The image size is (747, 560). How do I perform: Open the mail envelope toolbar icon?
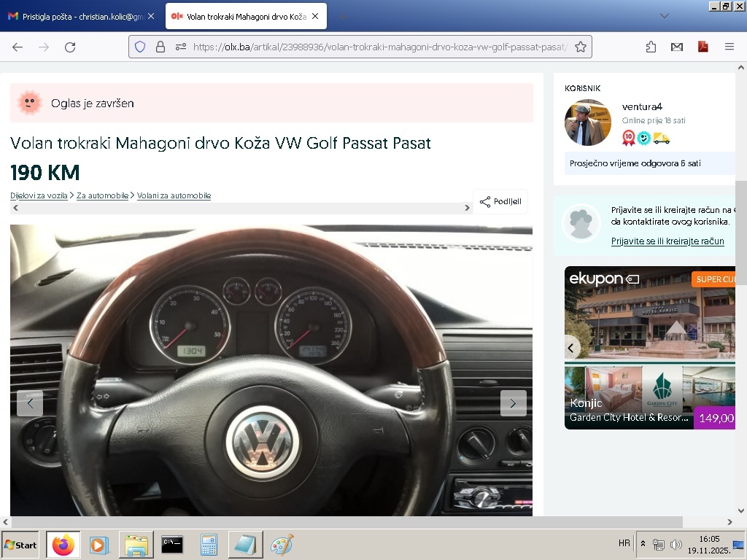click(x=677, y=47)
